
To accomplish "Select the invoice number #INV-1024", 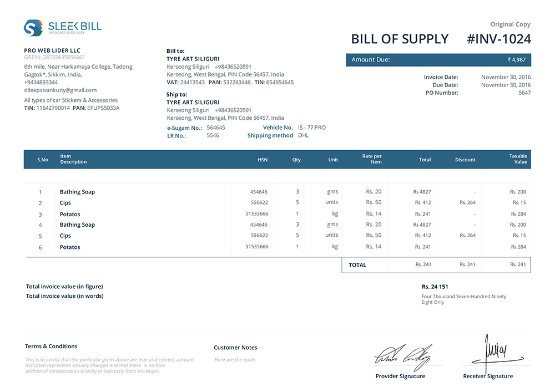I will point(499,39).
